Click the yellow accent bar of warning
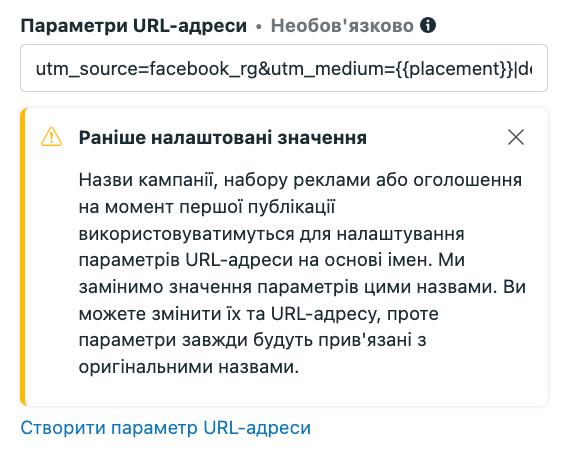Screen dimensions: 566x476 coord(23,257)
